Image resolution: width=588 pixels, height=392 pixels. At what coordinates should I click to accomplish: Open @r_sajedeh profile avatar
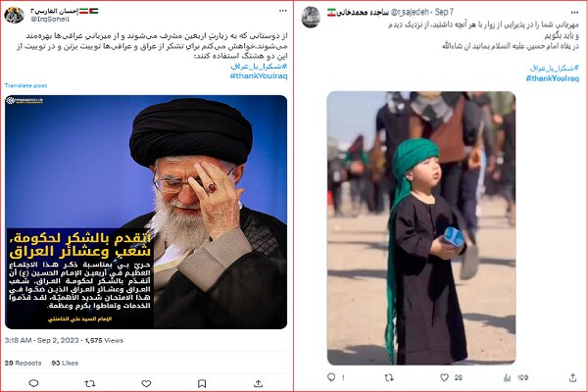tap(311, 18)
